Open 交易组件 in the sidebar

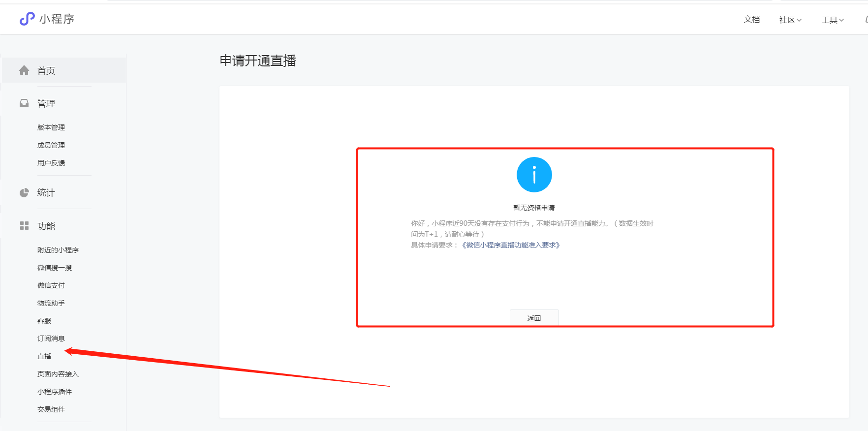point(51,409)
